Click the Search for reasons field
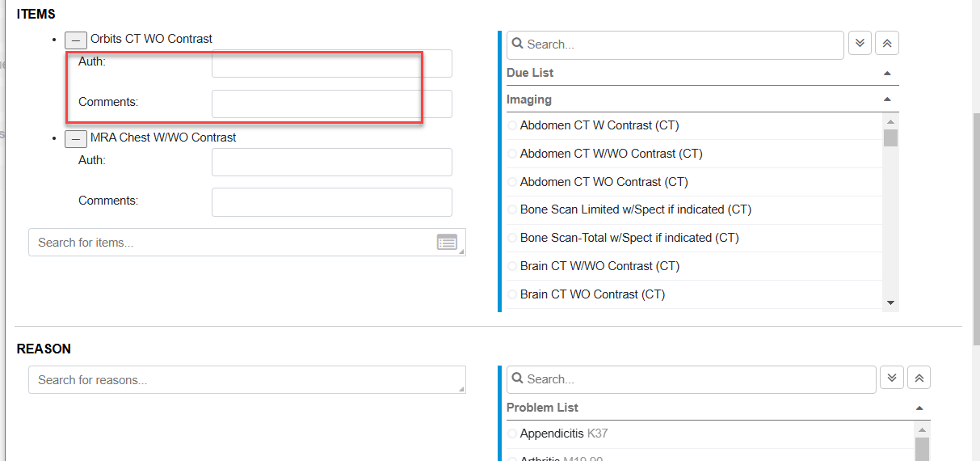This screenshot has width=980, height=461. pos(246,380)
